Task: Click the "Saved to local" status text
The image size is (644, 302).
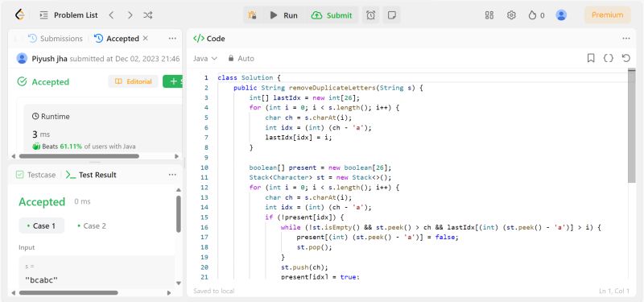Action: pos(213,291)
